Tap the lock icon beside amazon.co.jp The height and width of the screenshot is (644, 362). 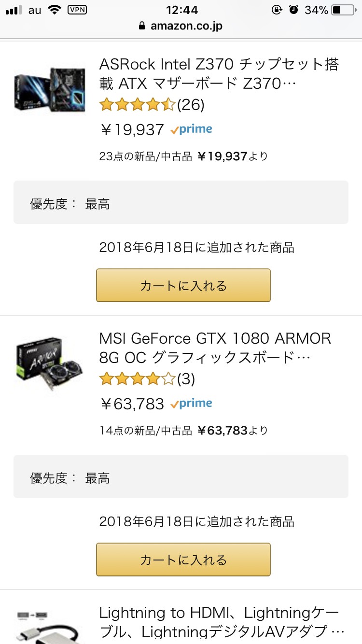click(141, 26)
